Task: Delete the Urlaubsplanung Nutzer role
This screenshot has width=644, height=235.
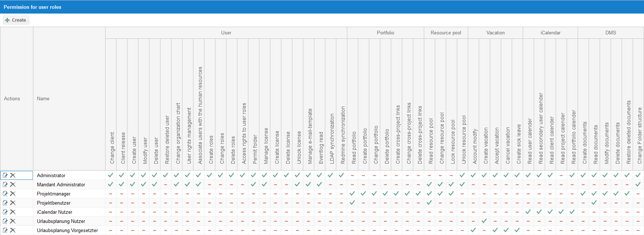Action: [x=13, y=221]
